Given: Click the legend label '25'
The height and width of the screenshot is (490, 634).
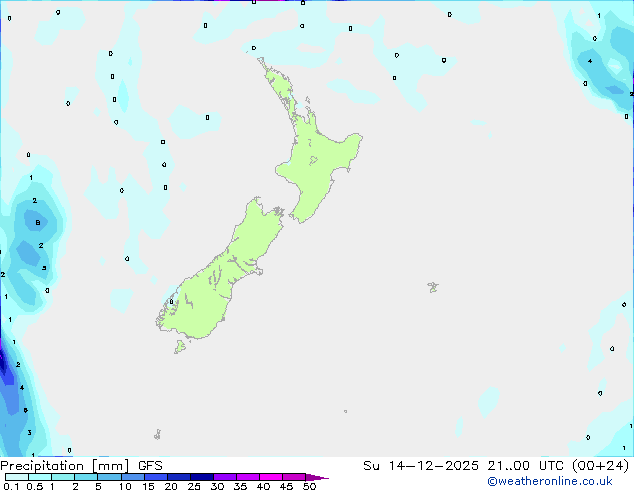Looking at the screenshot, I should [194, 486].
